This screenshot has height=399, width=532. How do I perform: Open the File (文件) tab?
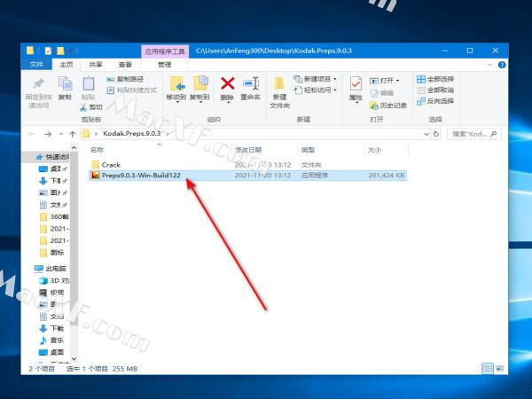tap(36, 64)
